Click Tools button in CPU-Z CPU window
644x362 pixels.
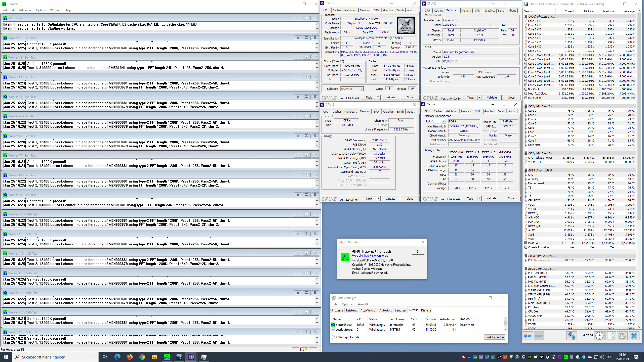[x=369, y=97]
